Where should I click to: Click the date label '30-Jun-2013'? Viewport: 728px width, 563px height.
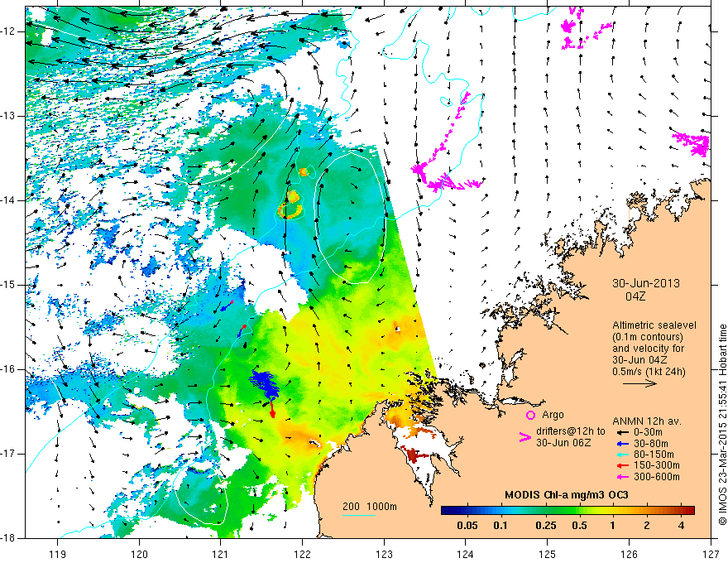point(646,283)
